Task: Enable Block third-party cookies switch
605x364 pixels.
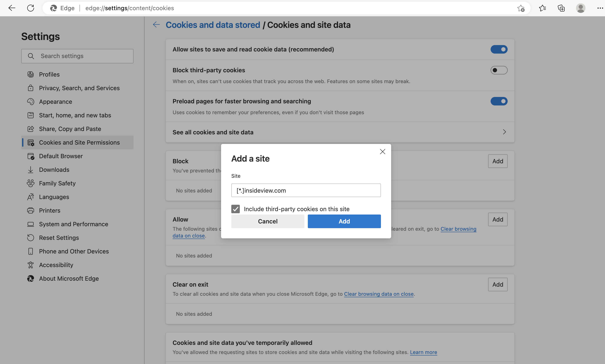Action: (x=499, y=70)
